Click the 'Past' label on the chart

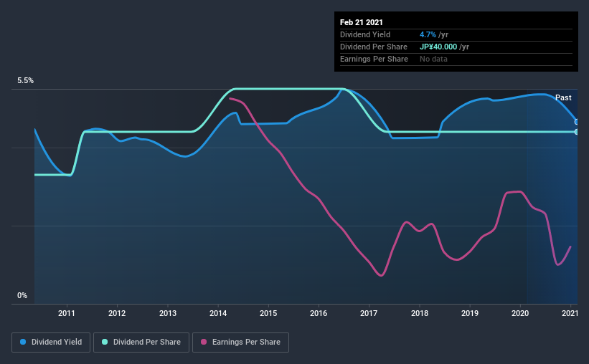pyautogui.click(x=563, y=97)
